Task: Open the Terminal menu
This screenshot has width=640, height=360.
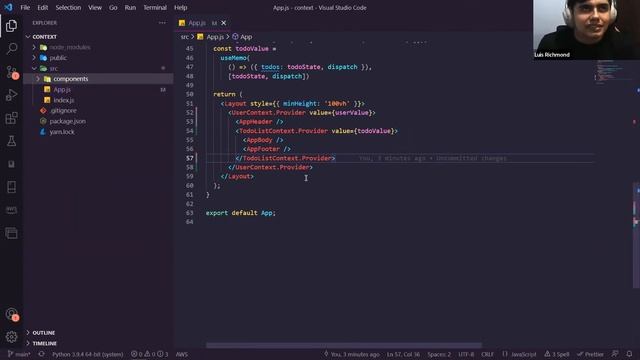Action: point(155,7)
